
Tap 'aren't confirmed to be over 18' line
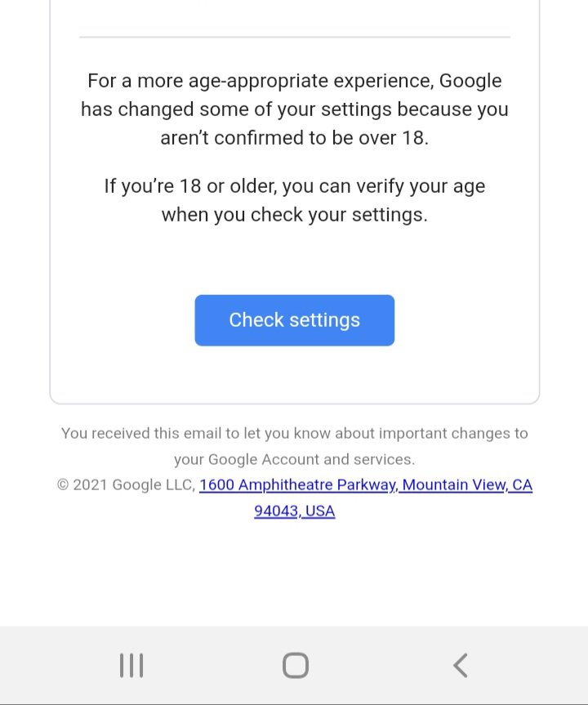click(295, 137)
